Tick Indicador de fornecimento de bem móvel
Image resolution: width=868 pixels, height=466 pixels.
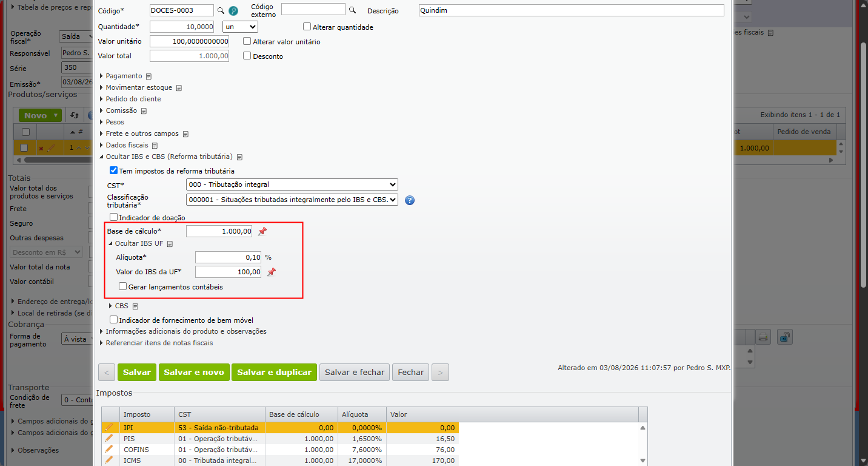tap(113, 320)
